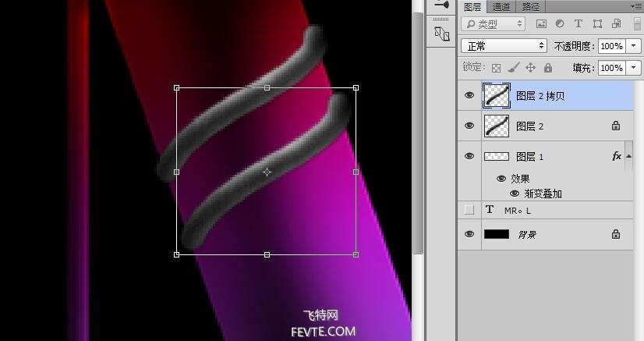Switch to the 路径 tab
This screenshot has height=341, width=644.
click(x=531, y=6)
